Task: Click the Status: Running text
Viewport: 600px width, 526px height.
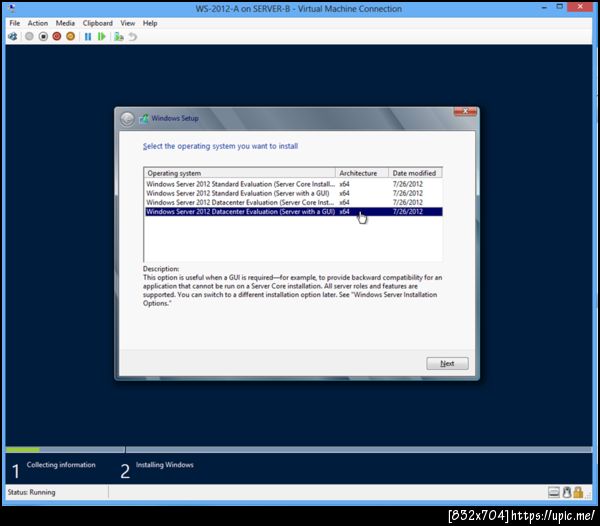Action: [31, 492]
